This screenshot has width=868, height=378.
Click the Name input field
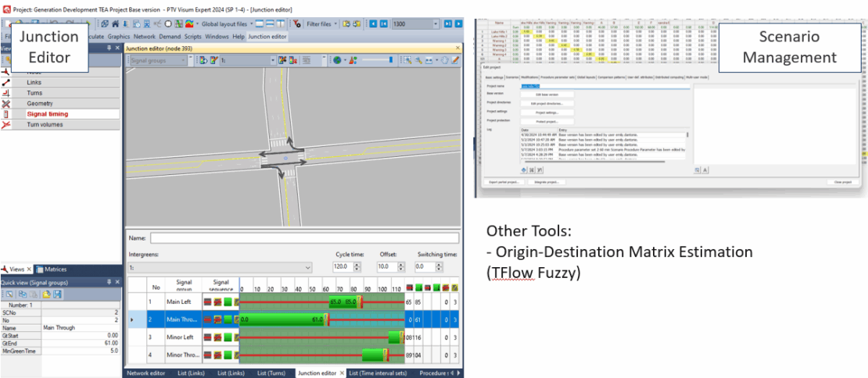click(x=304, y=238)
